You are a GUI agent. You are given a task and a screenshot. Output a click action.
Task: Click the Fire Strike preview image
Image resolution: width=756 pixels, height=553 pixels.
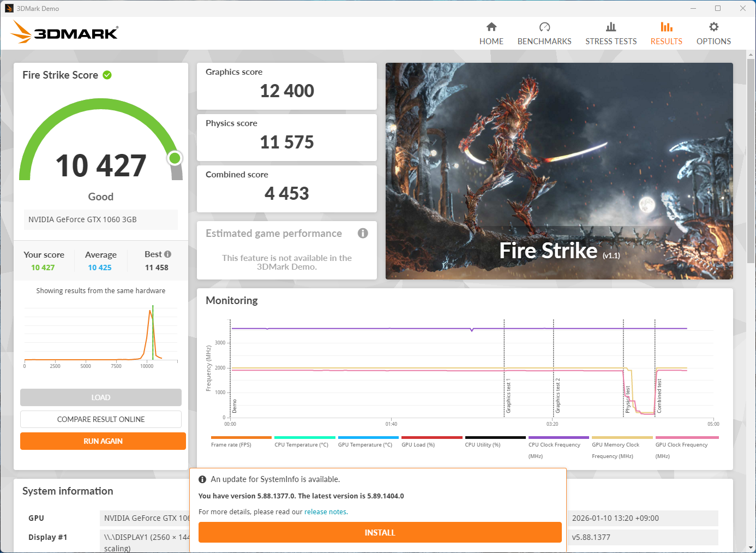(559, 171)
